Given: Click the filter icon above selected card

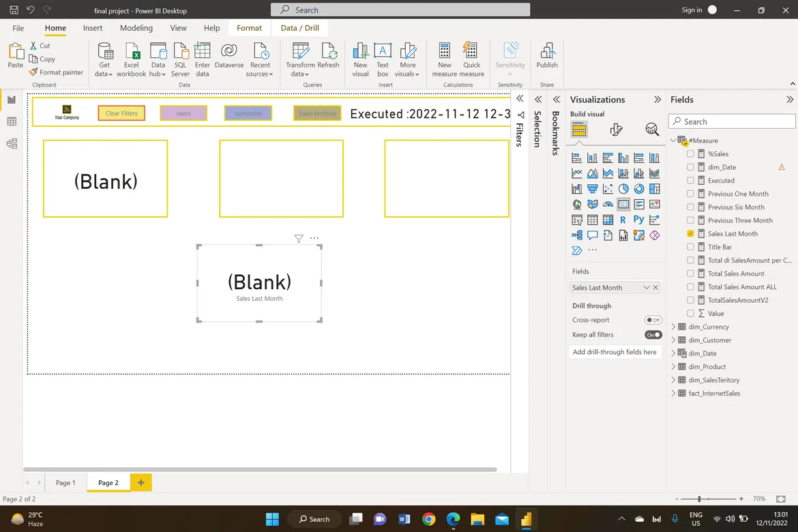Looking at the screenshot, I should point(299,239).
